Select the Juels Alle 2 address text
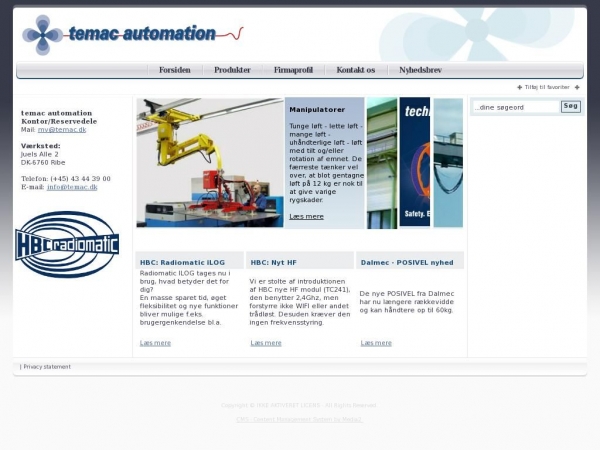The width and height of the screenshot is (600, 450). [40, 154]
